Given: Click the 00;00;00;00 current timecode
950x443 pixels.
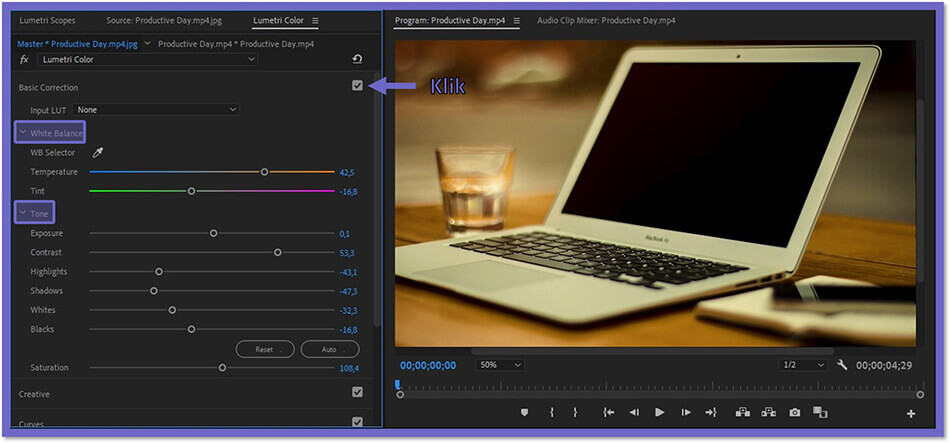Looking at the screenshot, I should point(428,365).
